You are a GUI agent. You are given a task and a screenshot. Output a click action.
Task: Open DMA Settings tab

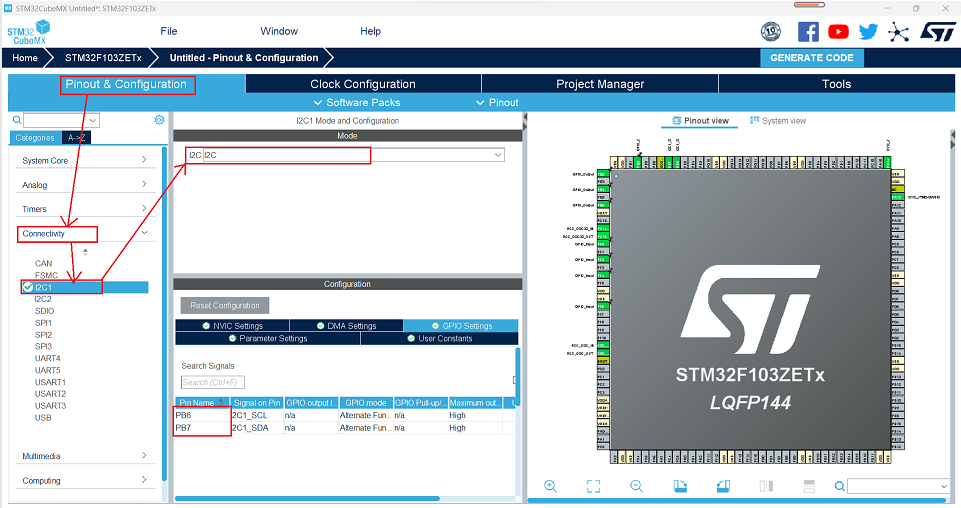346,326
